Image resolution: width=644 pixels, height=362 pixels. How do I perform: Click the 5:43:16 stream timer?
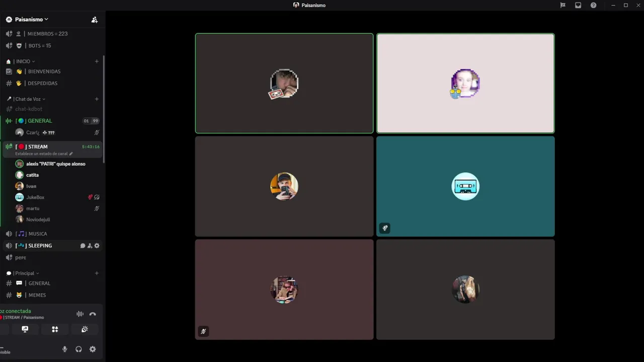[91, 147]
